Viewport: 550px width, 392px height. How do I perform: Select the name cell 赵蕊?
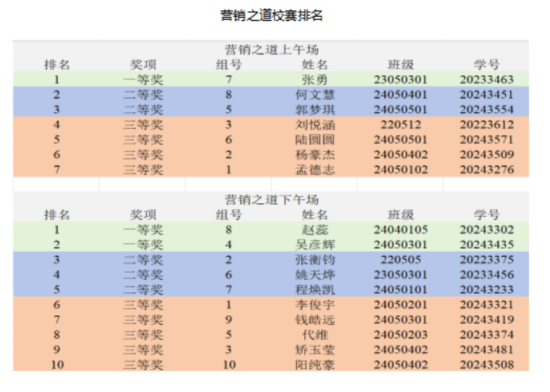pos(315,230)
